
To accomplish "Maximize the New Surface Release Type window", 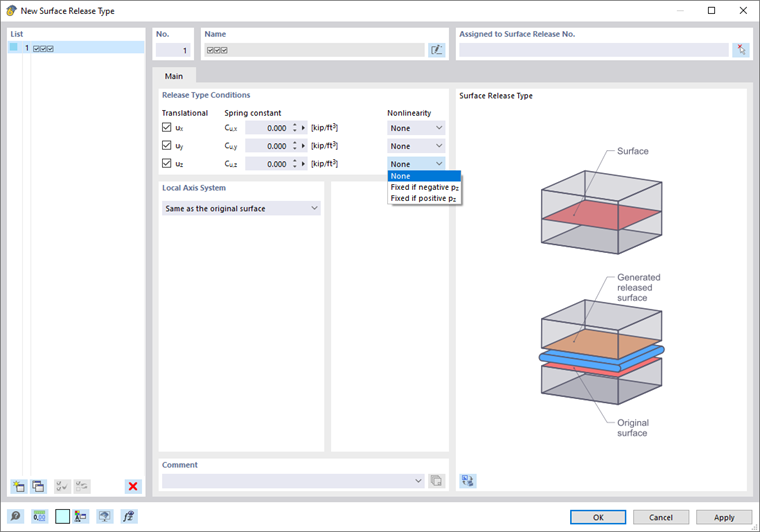I will [x=711, y=11].
